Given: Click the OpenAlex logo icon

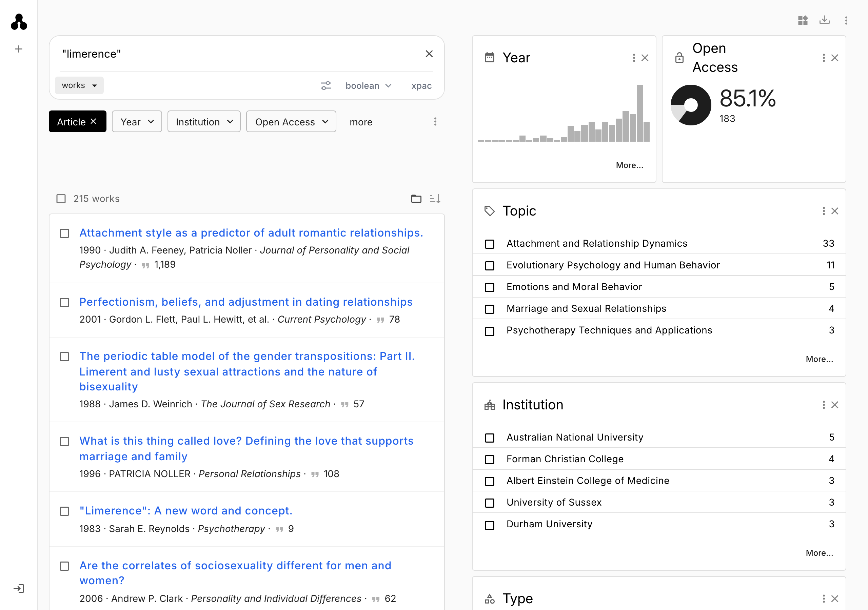Looking at the screenshot, I should [19, 22].
